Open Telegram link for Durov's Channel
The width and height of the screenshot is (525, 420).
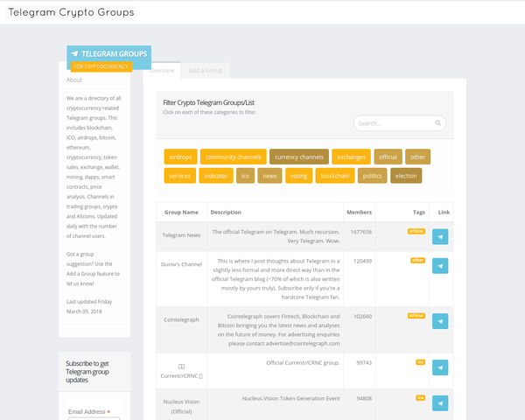(441, 266)
